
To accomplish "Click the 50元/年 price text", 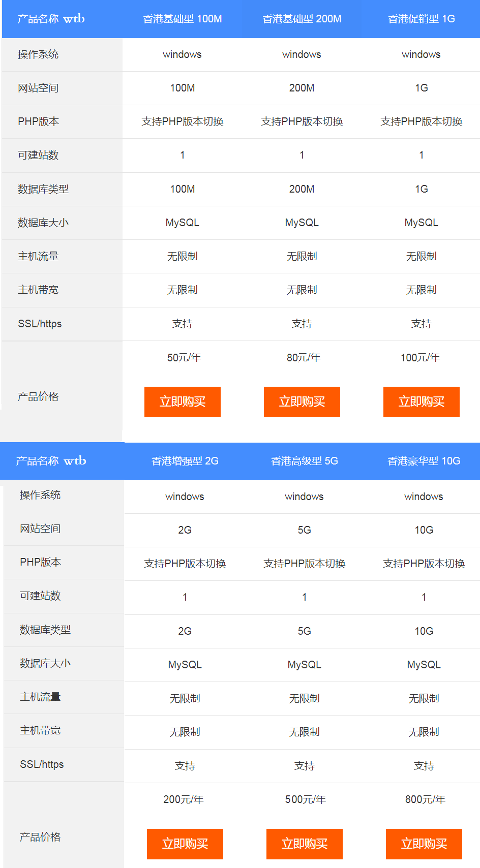I will click(x=184, y=358).
